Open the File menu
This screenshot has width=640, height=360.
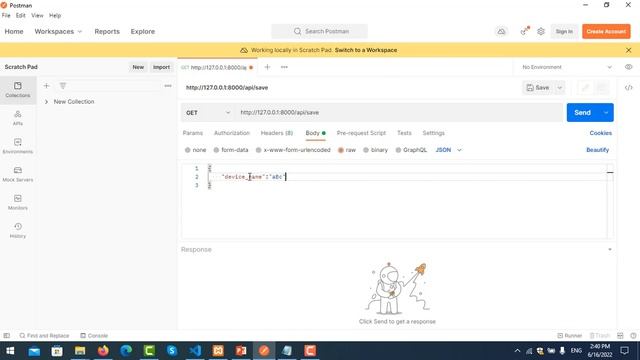click(6, 16)
